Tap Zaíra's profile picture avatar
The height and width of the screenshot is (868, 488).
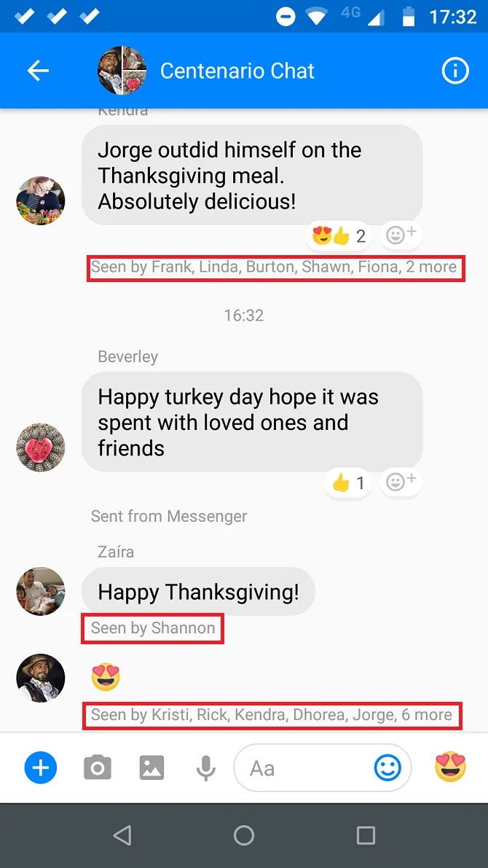click(x=40, y=591)
